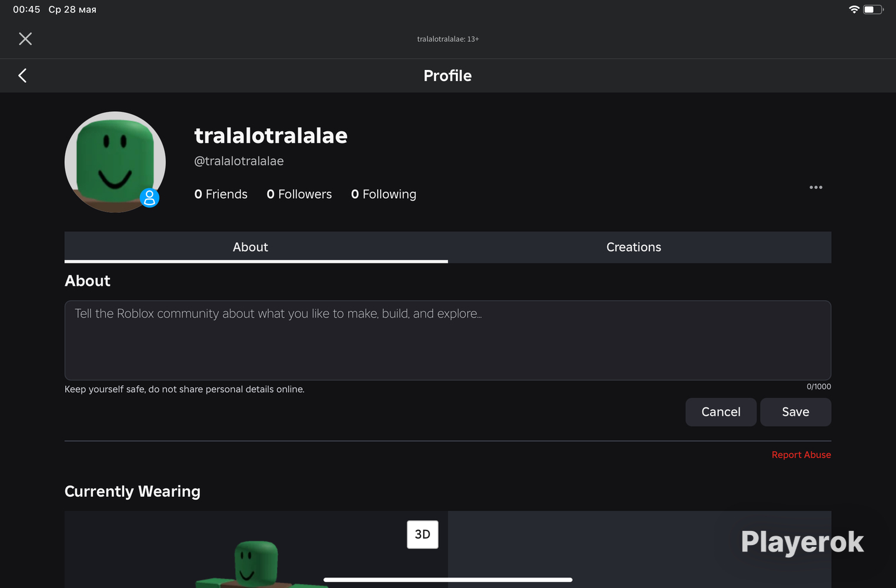This screenshot has height=588, width=896.
Task: Switch to the Creations tab
Action: tap(639, 247)
